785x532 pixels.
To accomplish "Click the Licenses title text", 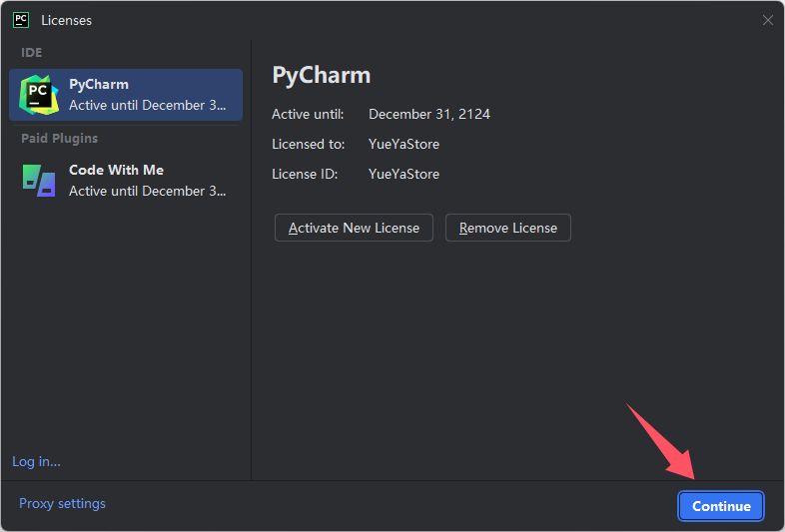I will click(66, 21).
